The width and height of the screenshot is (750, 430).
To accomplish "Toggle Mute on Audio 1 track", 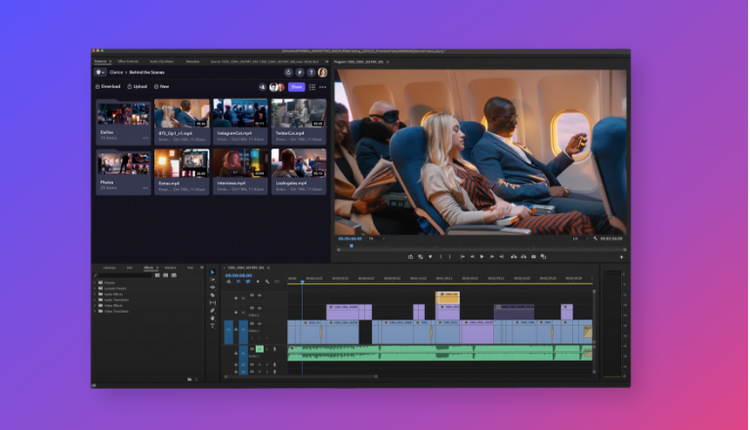I will [x=260, y=349].
